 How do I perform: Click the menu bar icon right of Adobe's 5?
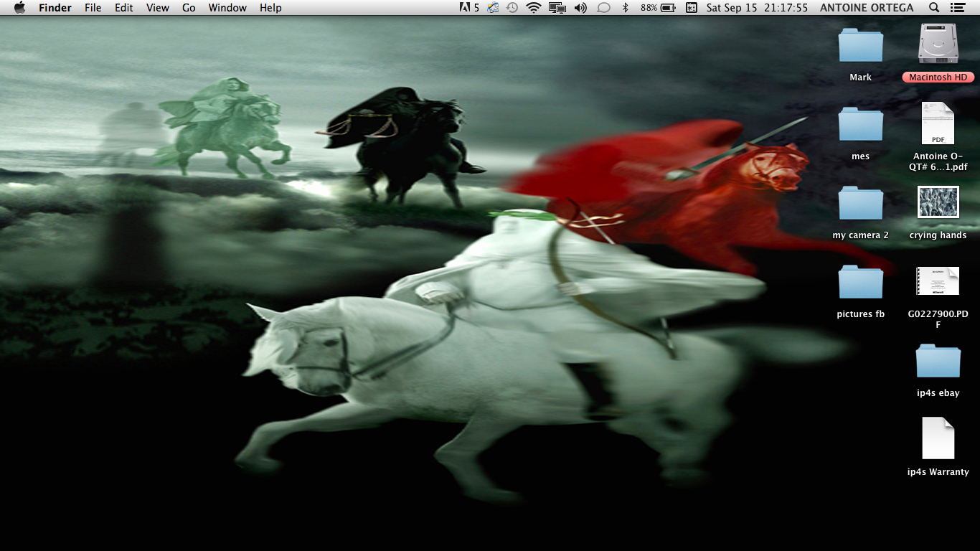pyautogui.click(x=493, y=8)
